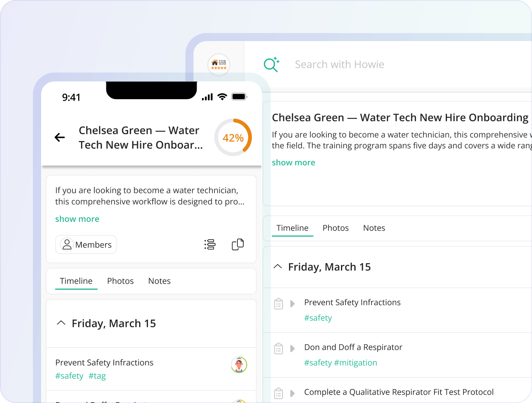This screenshot has width=532, height=403.
Task: Open the desktop Notes tab
Action: [x=374, y=228]
